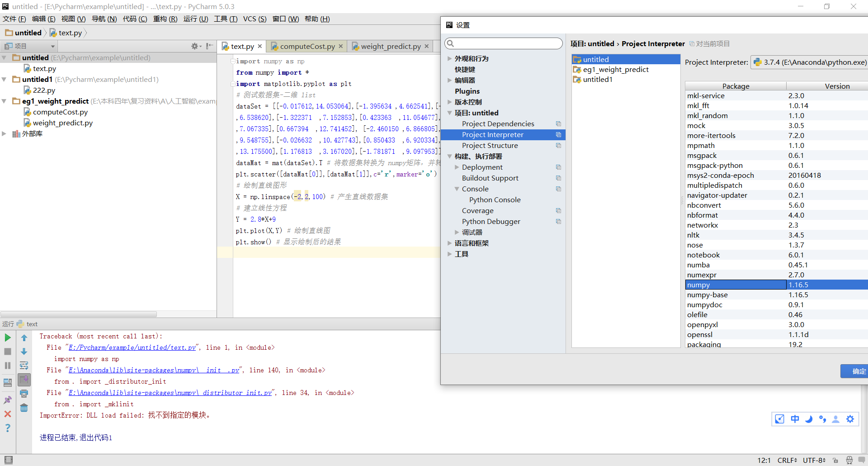Click the IME settings gear icon
The image size is (868, 466).
[850, 419]
